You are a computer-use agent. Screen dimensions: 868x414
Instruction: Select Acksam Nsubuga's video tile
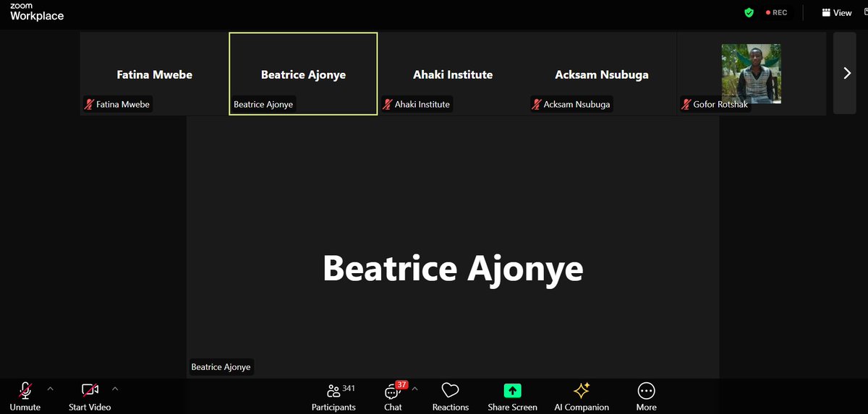coord(602,73)
